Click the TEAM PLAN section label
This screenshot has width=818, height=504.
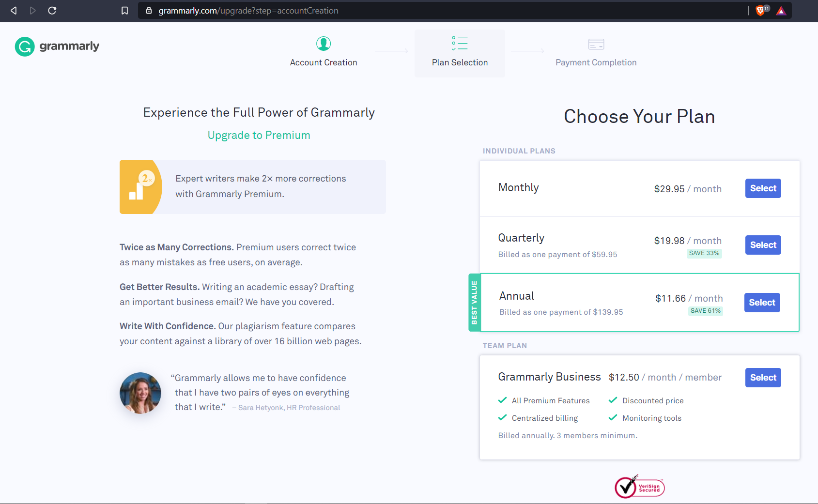tap(505, 346)
